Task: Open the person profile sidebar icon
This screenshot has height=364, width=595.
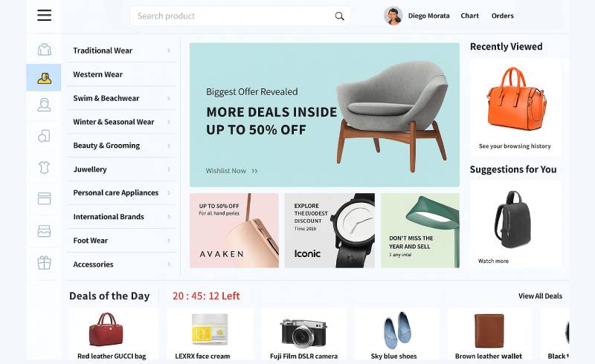Action: tap(44, 105)
